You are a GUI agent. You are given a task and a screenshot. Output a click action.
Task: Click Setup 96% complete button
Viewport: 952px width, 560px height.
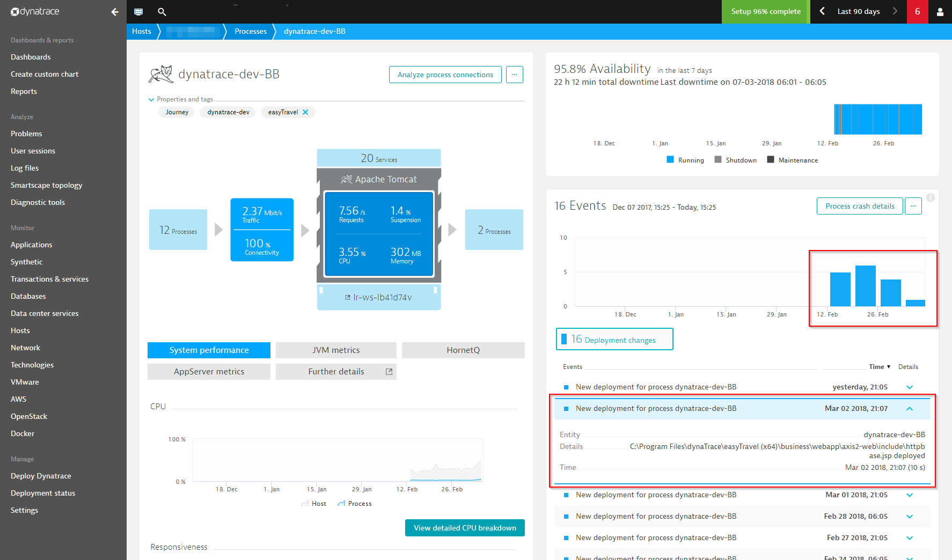766,12
